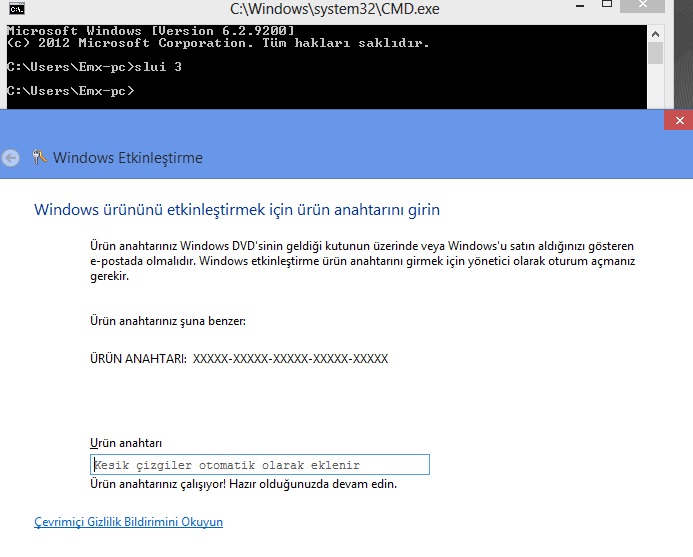Screen dimensions: 693x557
Task: Maximize the CMD.exe window
Action: (607, 4)
